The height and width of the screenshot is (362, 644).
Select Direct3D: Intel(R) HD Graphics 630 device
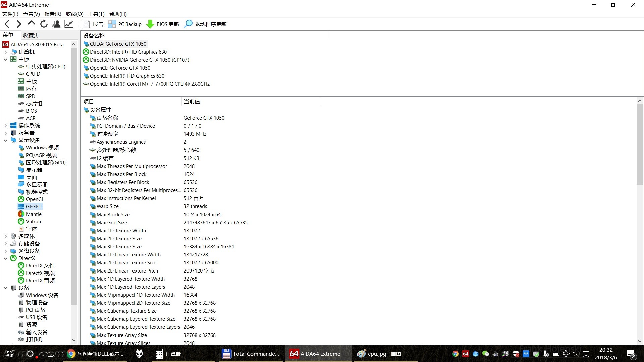tap(128, 52)
